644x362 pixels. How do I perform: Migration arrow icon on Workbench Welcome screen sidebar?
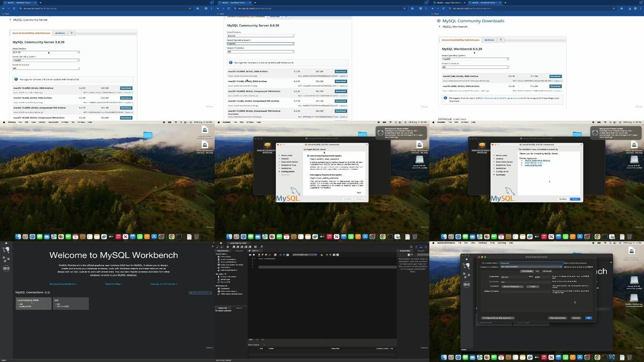(6, 268)
